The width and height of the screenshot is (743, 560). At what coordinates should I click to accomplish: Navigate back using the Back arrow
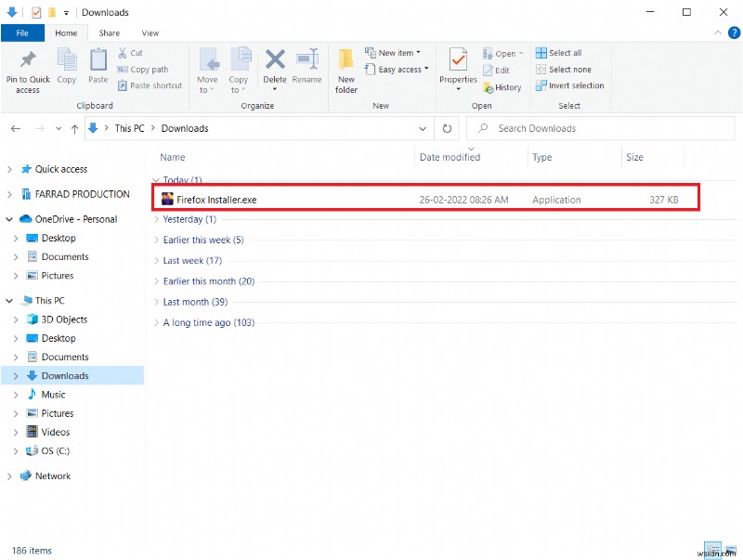(15, 128)
